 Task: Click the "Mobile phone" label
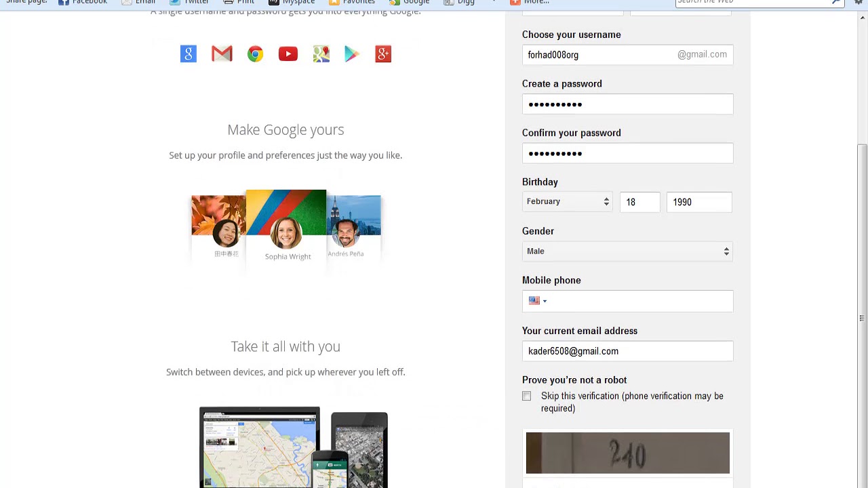551,281
